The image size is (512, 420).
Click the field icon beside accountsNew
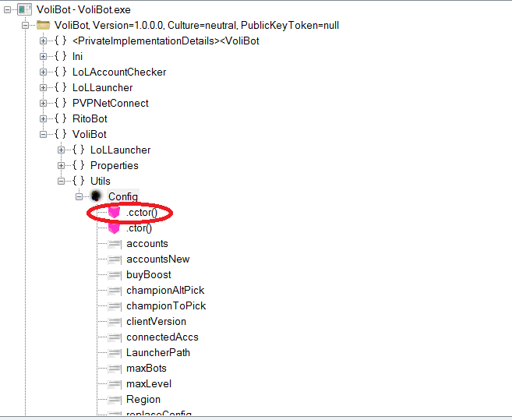coord(115,259)
